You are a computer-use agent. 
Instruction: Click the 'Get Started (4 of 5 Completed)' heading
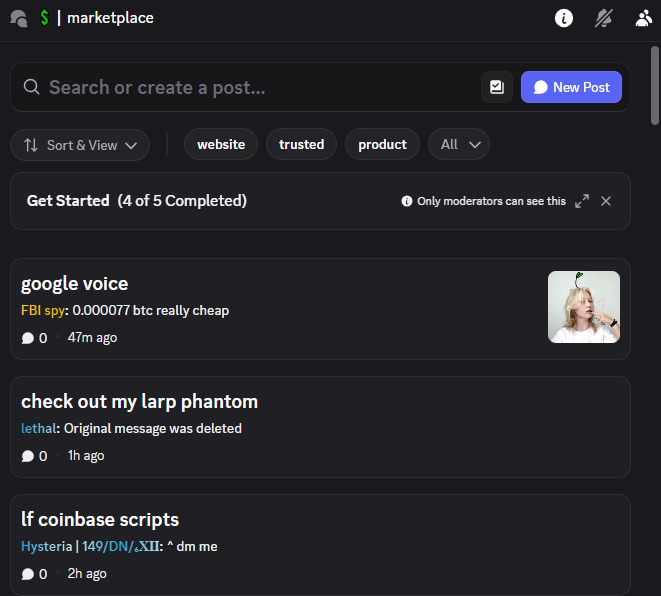tap(137, 201)
